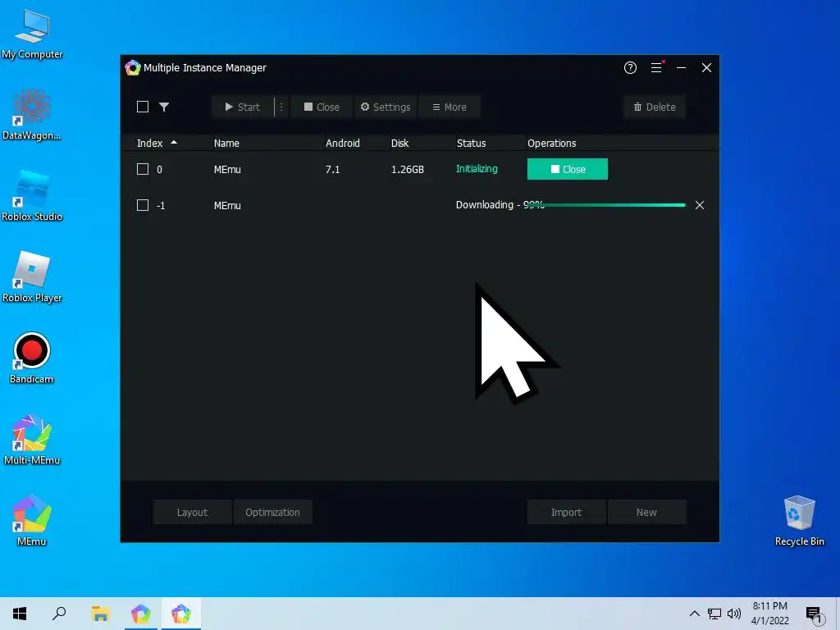Open Roblox Studio desktop shortcut
840x630 pixels.
point(32,195)
